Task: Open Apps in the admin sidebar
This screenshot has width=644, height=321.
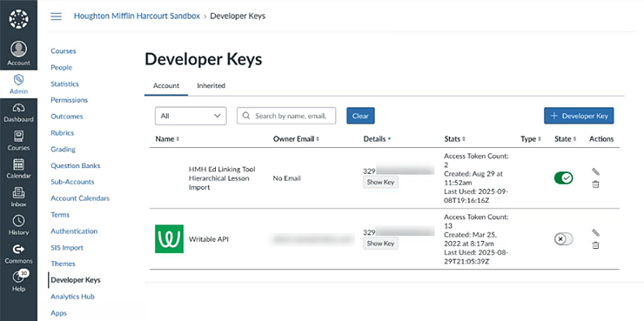Action: click(x=58, y=313)
